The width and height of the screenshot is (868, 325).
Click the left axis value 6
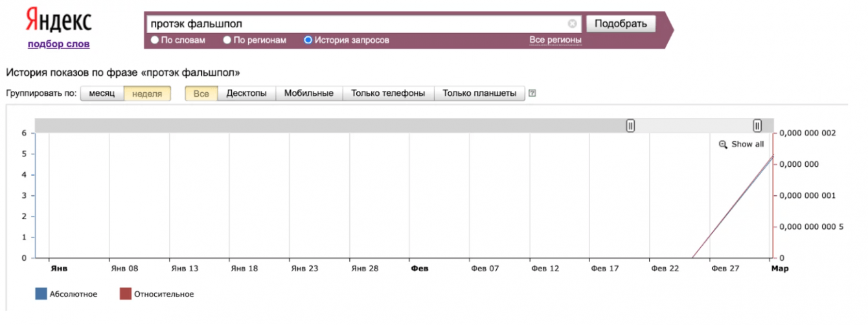click(x=24, y=133)
